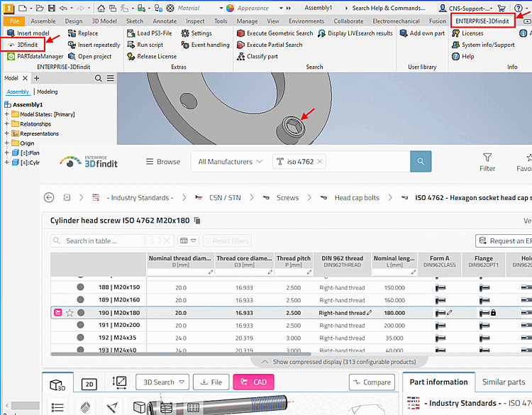Image resolution: width=532 pixels, height=415 pixels.
Task: Switch to the 3D view tab
Action: coord(57,384)
